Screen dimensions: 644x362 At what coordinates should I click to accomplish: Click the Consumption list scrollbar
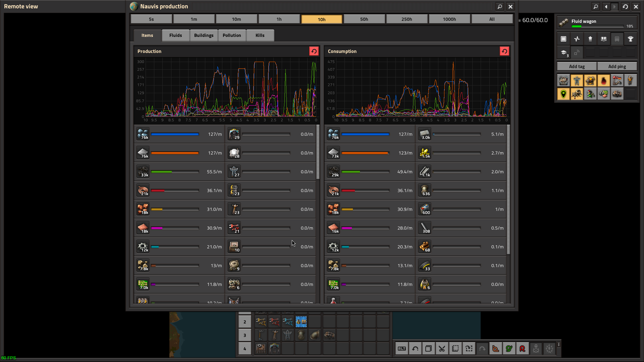click(508, 189)
